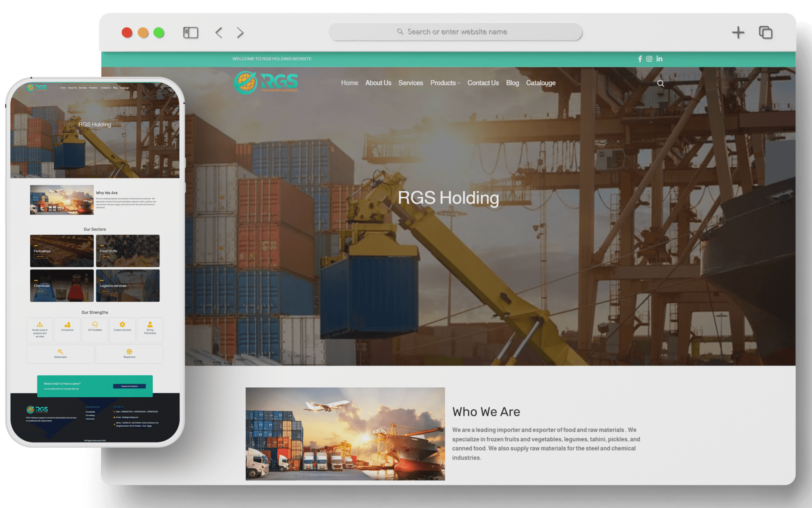Image resolution: width=812 pixels, height=508 pixels.
Task: Click the RGS logo in the phone header
Action: coord(37,87)
